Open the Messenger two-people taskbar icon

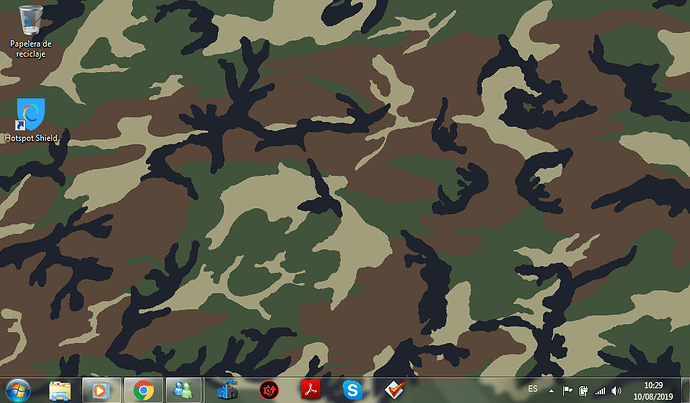[184, 390]
